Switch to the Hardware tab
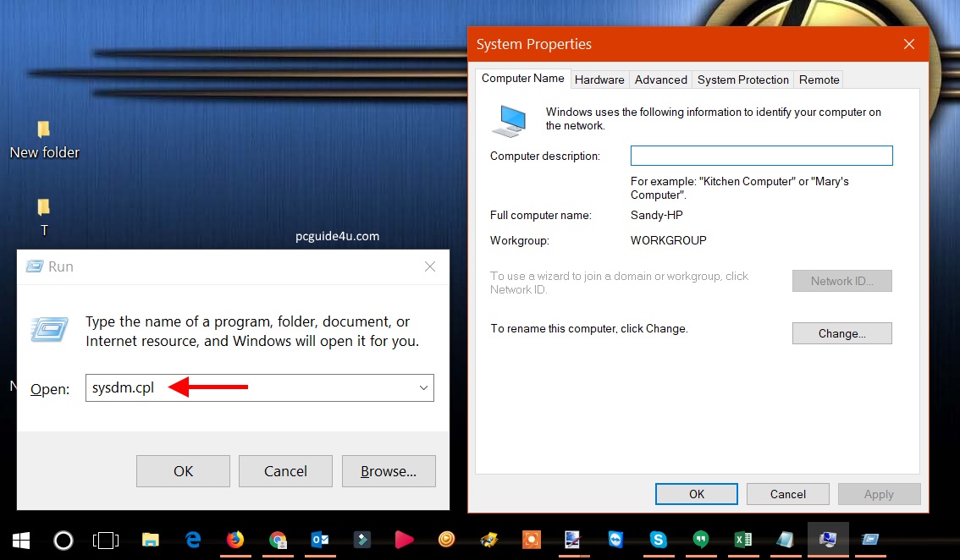The height and width of the screenshot is (560, 960). click(599, 80)
